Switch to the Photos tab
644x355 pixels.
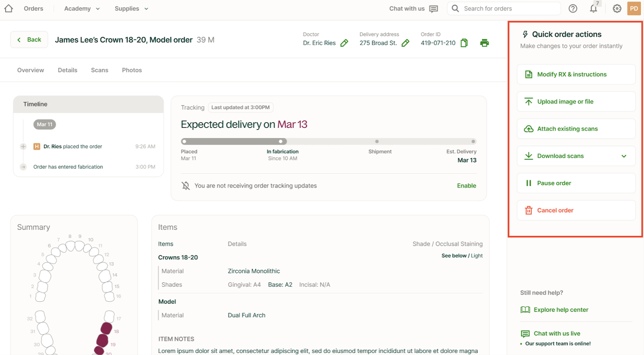pyautogui.click(x=132, y=70)
